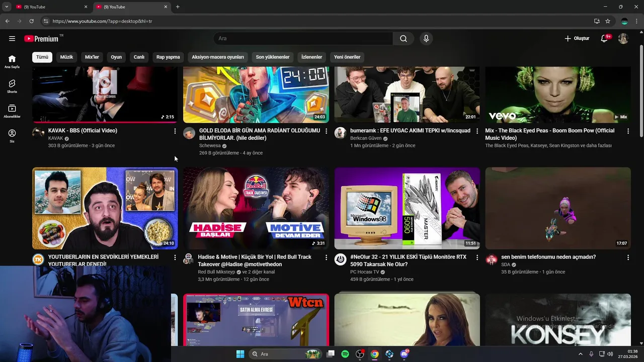Open Spotify from the taskbar
644x362 pixels.
pyautogui.click(x=345, y=354)
